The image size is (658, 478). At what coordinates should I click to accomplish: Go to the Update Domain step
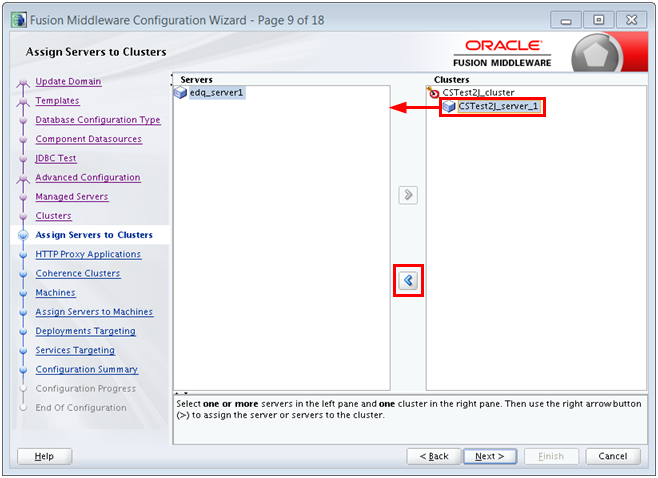68,81
